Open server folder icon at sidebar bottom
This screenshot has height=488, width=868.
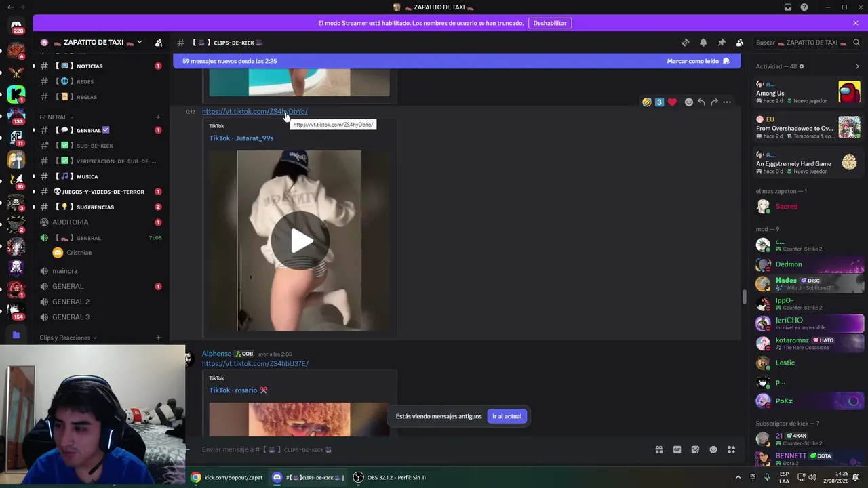(x=16, y=335)
